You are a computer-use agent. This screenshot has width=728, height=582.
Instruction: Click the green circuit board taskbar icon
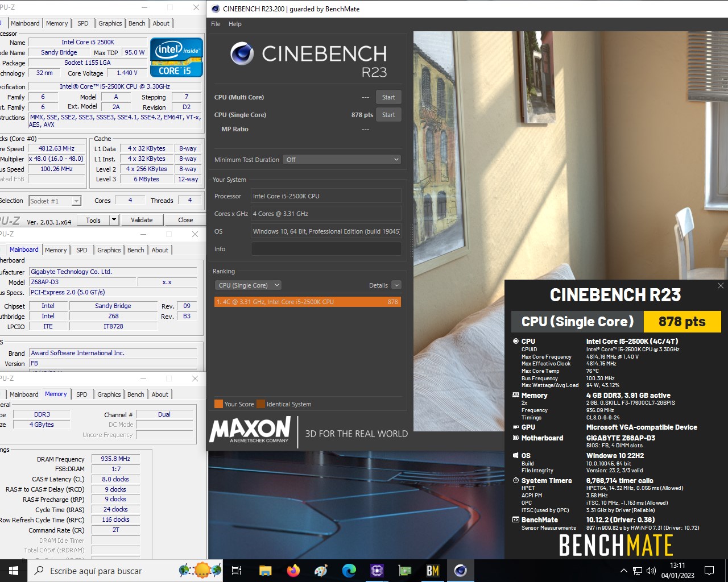(x=404, y=570)
